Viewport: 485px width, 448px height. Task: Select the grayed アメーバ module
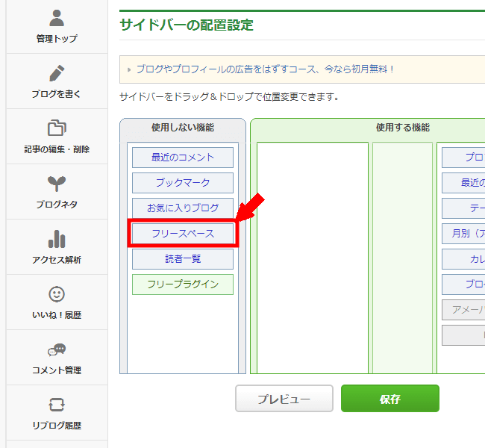(463, 310)
